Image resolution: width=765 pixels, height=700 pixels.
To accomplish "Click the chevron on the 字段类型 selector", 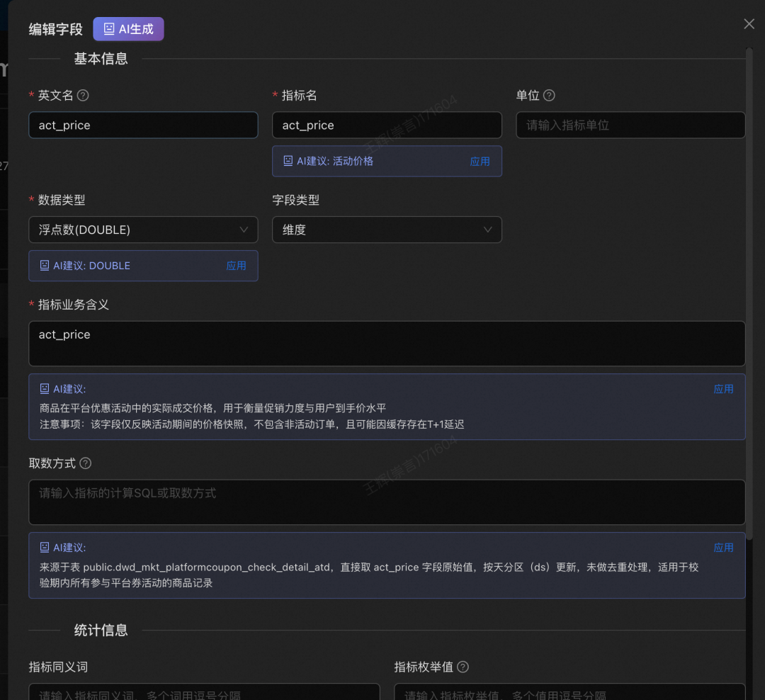I will pyautogui.click(x=487, y=230).
